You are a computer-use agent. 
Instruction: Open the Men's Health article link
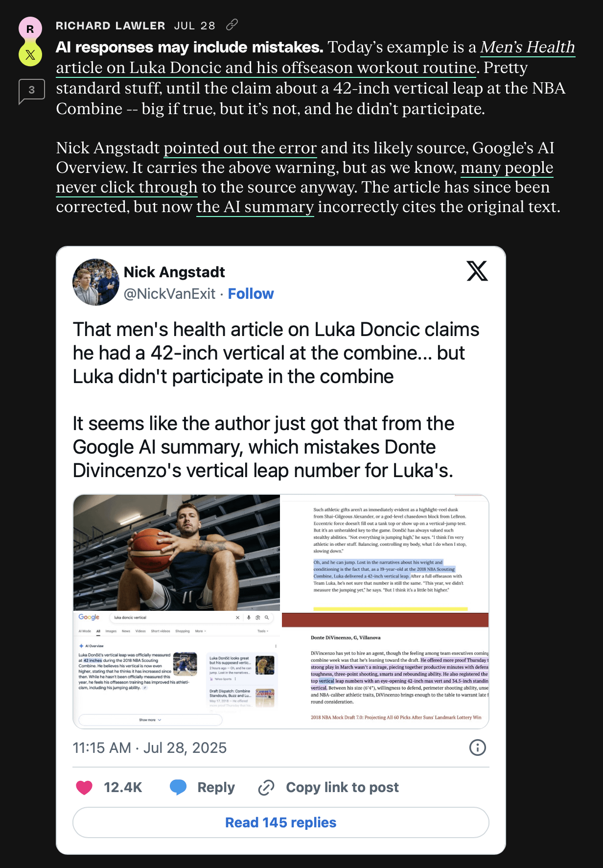coord(315,57)
